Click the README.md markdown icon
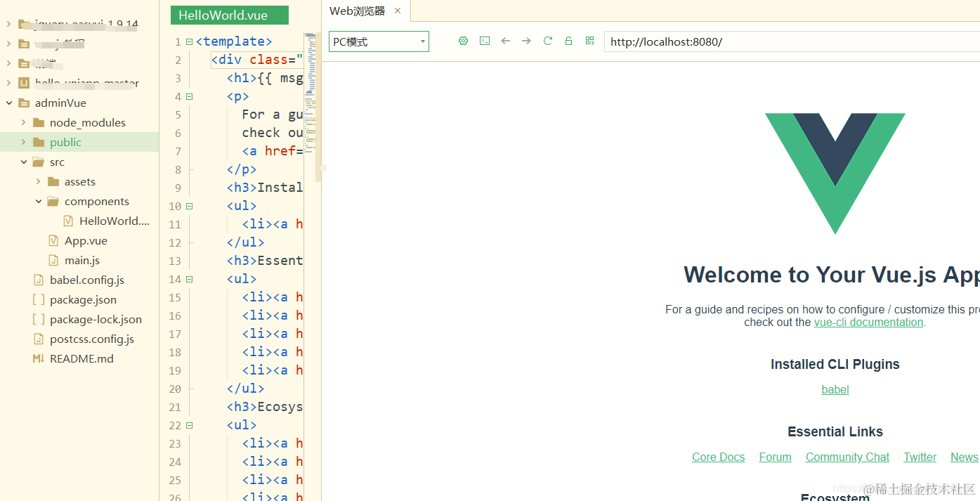 coord(39,358)
